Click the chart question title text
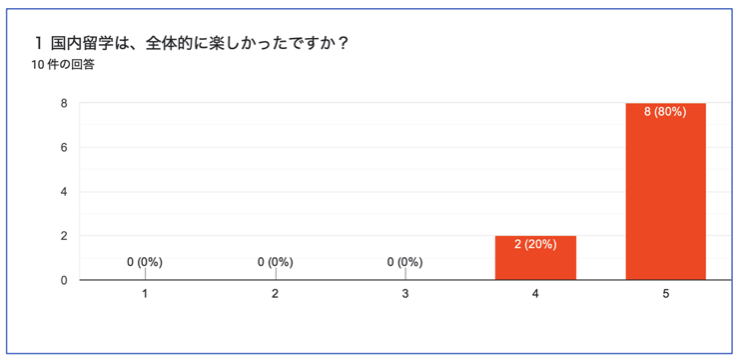741x361 pixels. click(x=191, y=45)
